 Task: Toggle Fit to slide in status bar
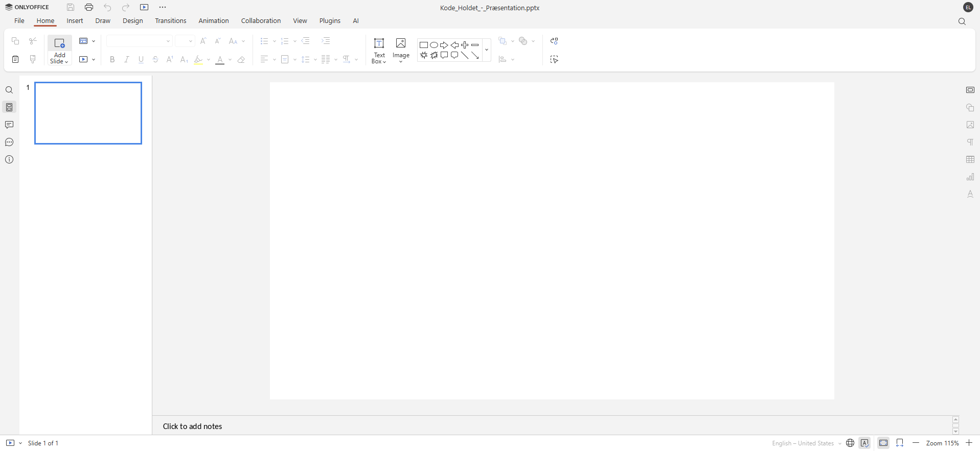(x=883, y=443)
